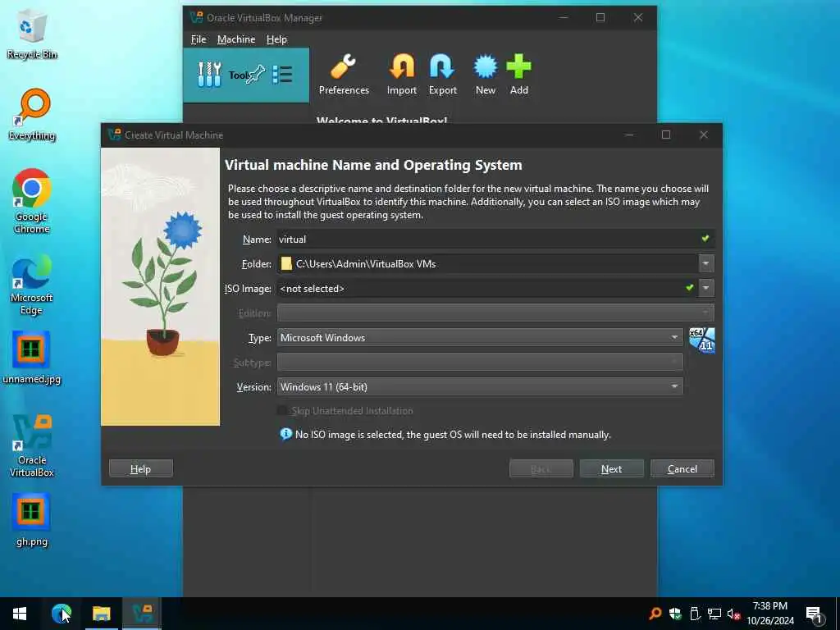Click the muted volume tray icon
840x630 pixels.
pos(733,614)
